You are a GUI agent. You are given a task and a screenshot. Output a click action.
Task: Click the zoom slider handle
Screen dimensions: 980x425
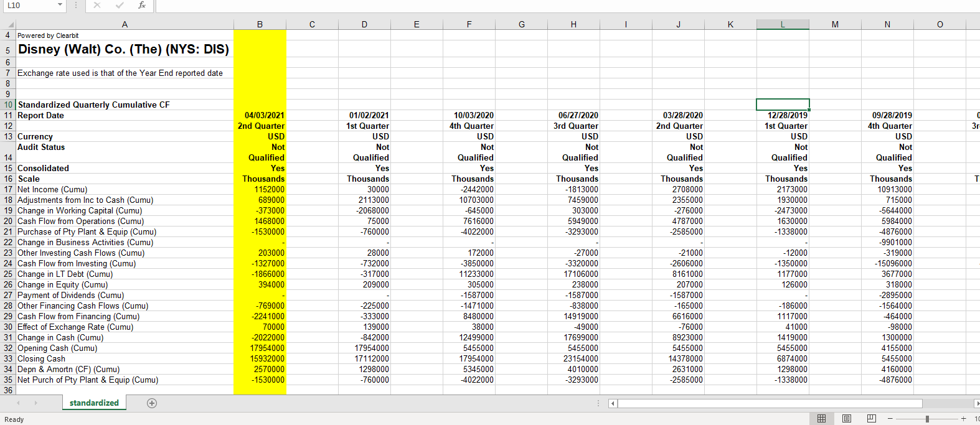click(927, 419)
